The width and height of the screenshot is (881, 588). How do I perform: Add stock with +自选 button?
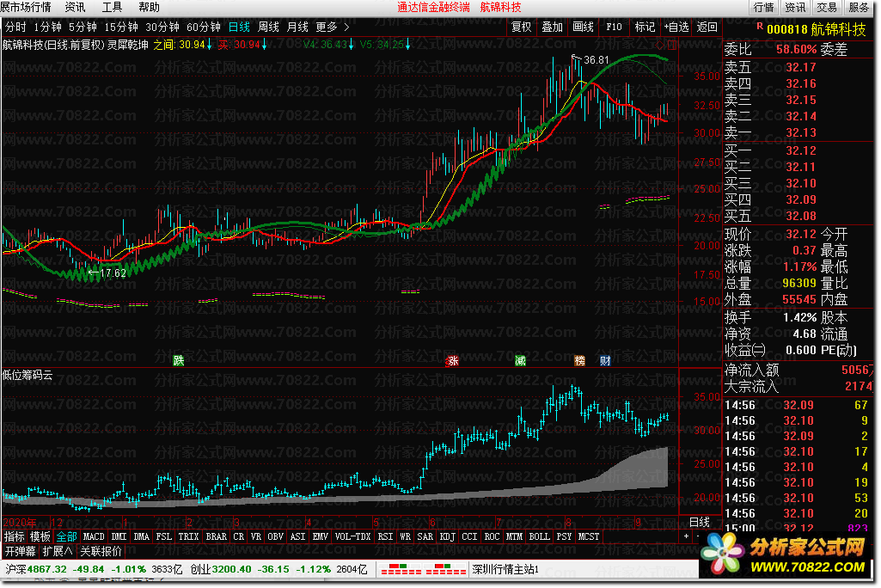pos(676,27)
